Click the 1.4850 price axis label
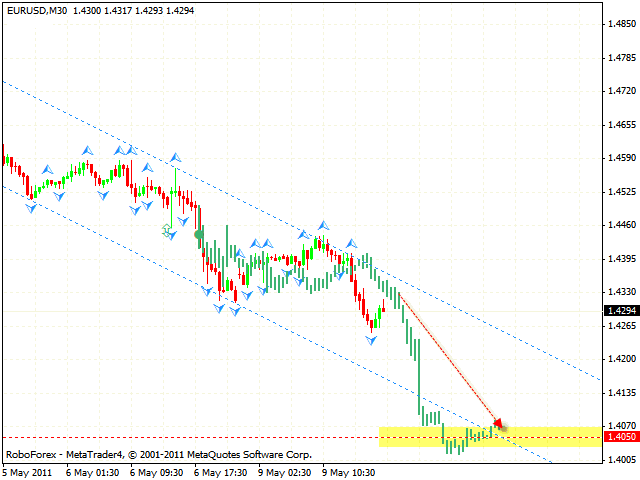The width and height of the screenshot is (640, 480). tap(619, 25)
